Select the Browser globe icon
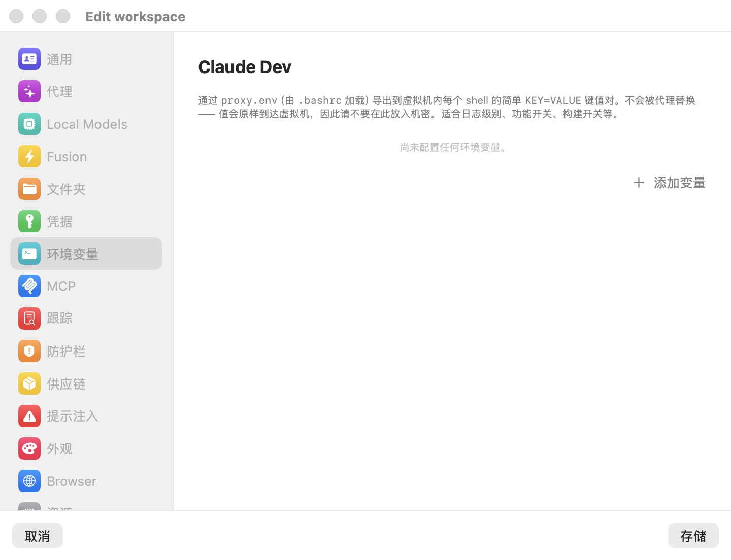 (29, 481)
